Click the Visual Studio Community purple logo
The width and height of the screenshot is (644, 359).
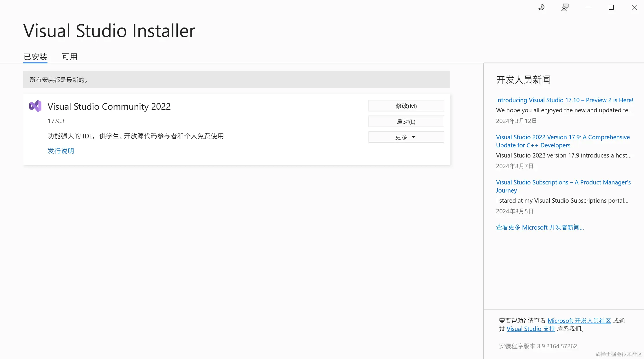[x=35, y=106]
